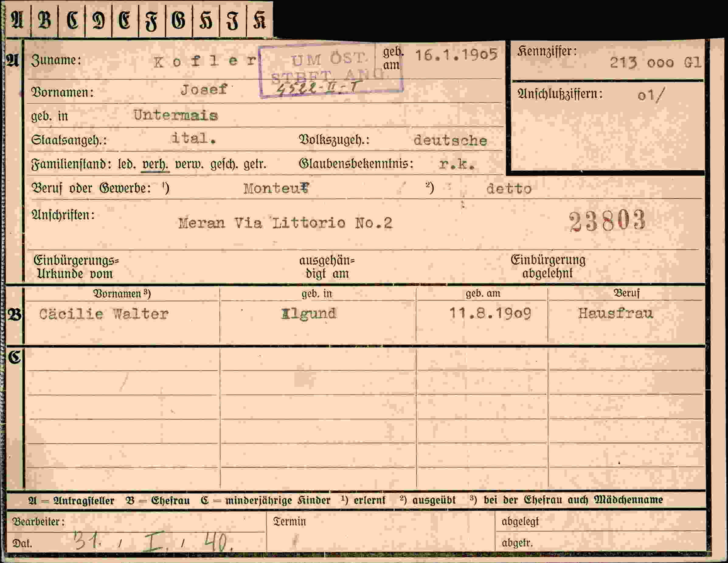Click the 'Anschlußziffern:' label
728x563 pixels.
[x=560, y=94]
